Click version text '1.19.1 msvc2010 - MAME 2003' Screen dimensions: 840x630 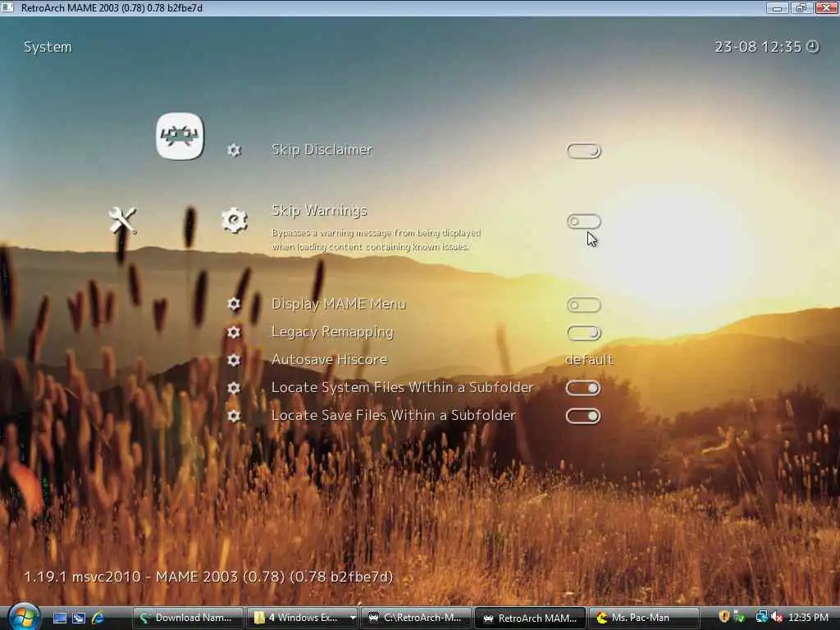click(208, 577)
